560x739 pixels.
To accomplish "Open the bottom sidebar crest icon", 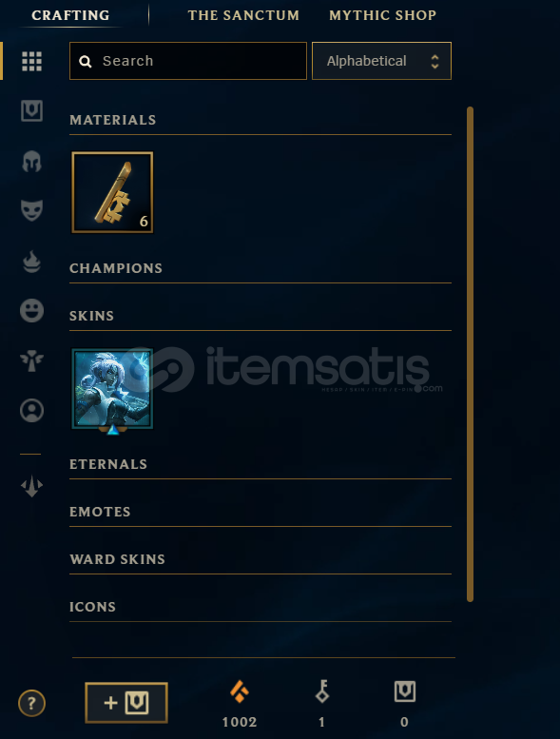I will point(31,486).
